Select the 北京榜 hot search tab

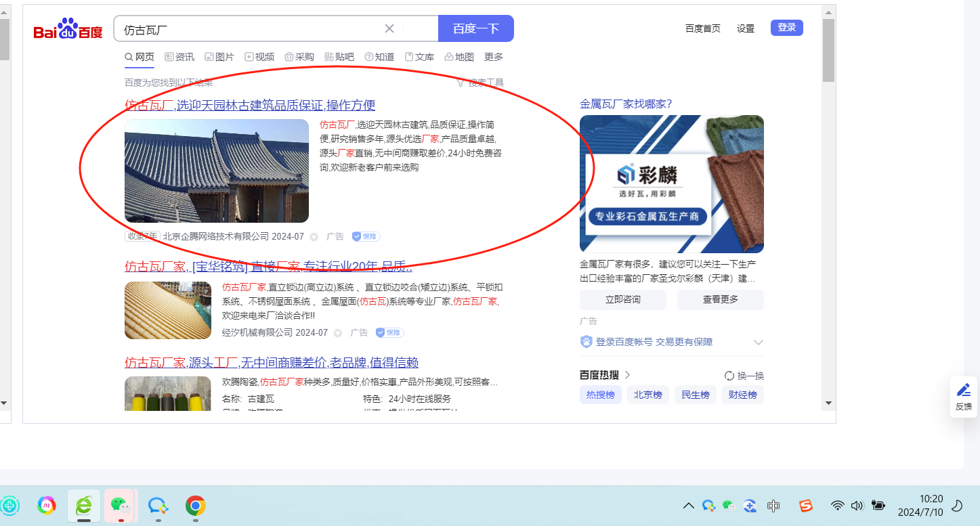[648, 395]
